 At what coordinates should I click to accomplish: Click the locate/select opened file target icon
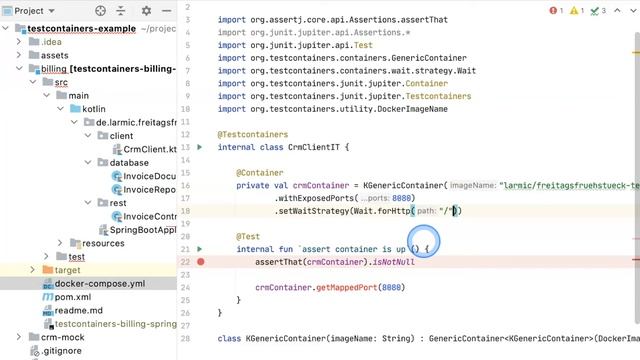coord(100,11)
